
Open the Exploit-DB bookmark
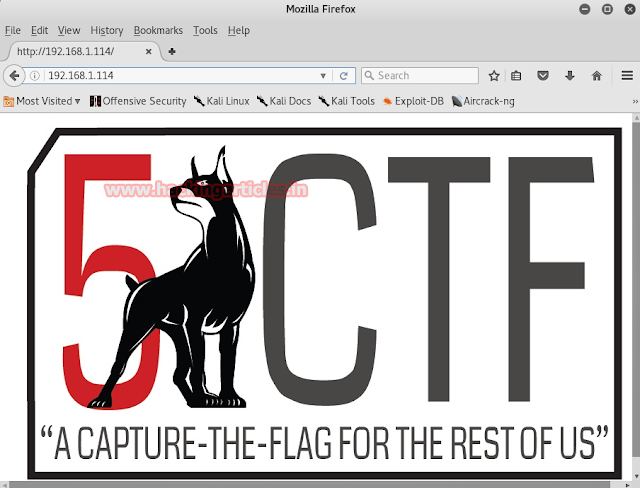[x=413, y=101]
